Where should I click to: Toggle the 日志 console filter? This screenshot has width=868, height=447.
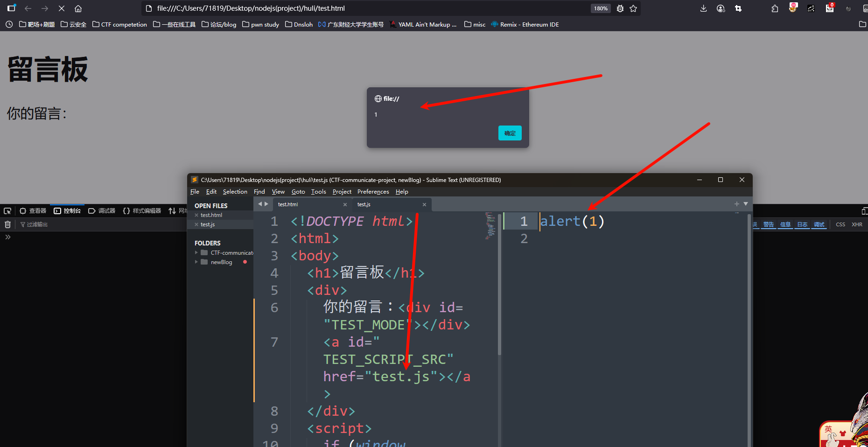(802, 224)
